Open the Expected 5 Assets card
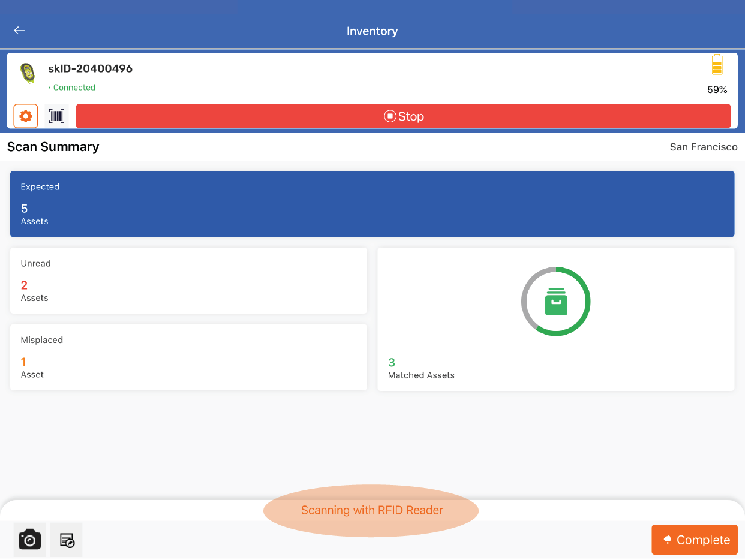 click(372, 204)
